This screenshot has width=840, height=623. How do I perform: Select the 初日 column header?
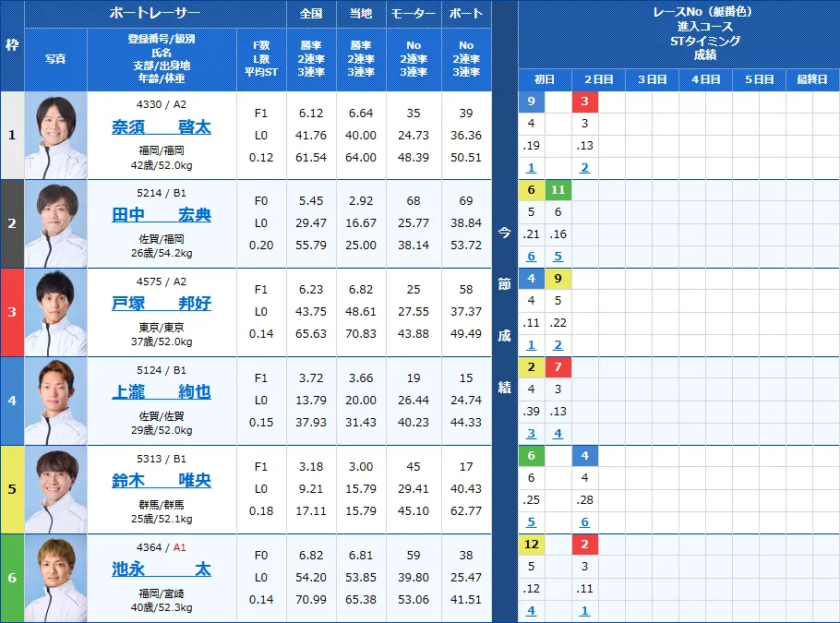pyautogui.click(x=544, y=79)
